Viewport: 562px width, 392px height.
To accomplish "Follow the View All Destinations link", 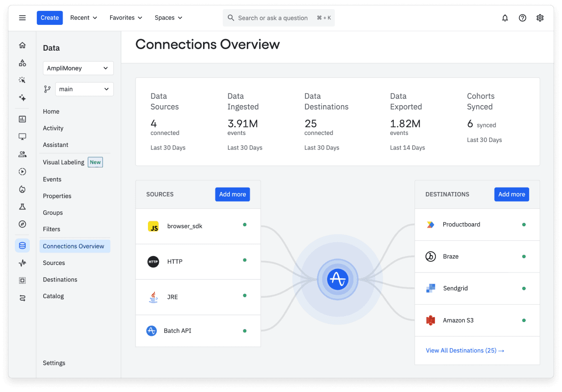I will point(465,350).
